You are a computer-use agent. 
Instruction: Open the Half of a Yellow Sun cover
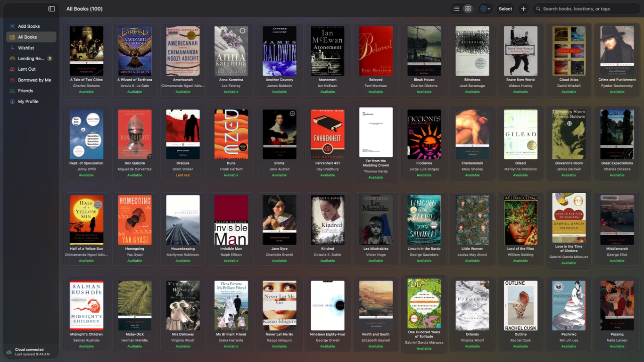click(x=86, y=220)
